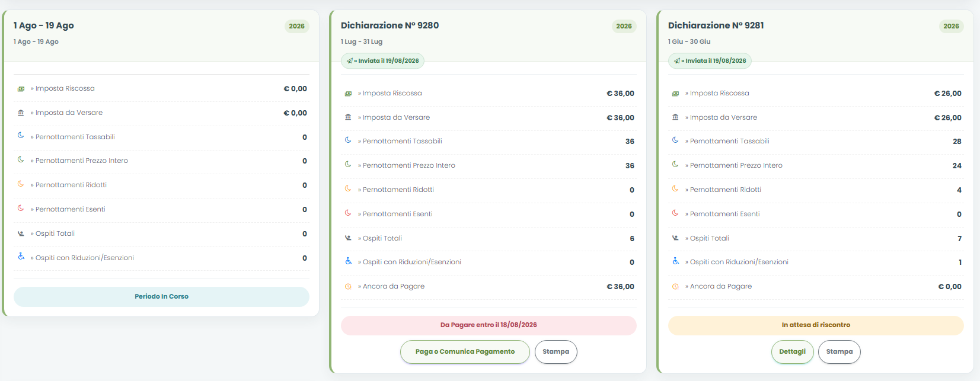
Task: Click the Periodo In Corso banner
Action: point(161,297)
